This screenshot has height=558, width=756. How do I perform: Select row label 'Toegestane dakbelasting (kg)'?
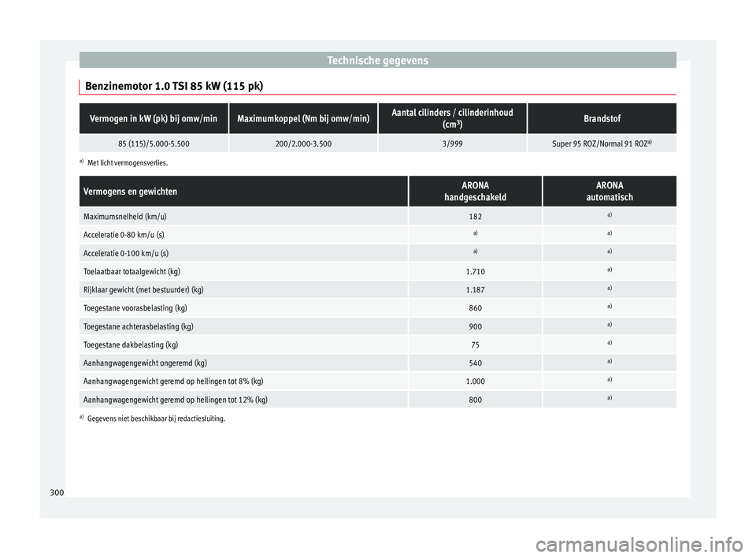131,344
